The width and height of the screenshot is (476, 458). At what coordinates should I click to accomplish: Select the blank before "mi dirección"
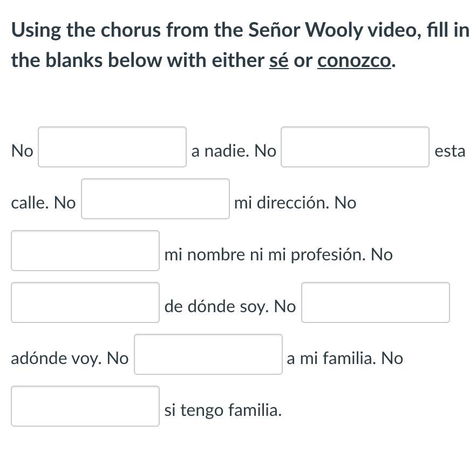155,199
